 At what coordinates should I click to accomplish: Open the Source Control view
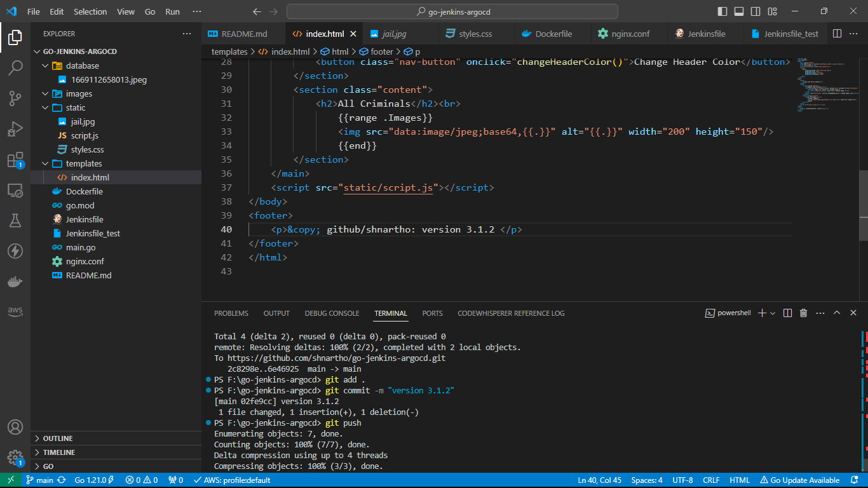[x=15, y=98]
